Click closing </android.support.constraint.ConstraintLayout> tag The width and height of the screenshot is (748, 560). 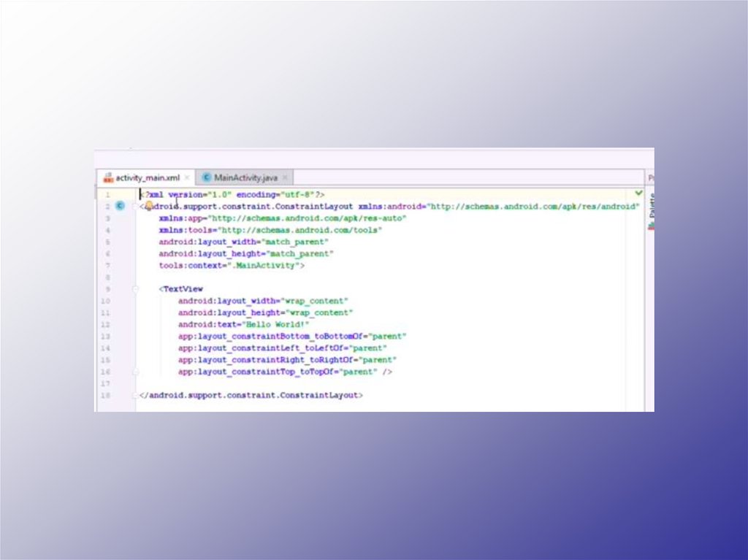(x=251, y=395)
